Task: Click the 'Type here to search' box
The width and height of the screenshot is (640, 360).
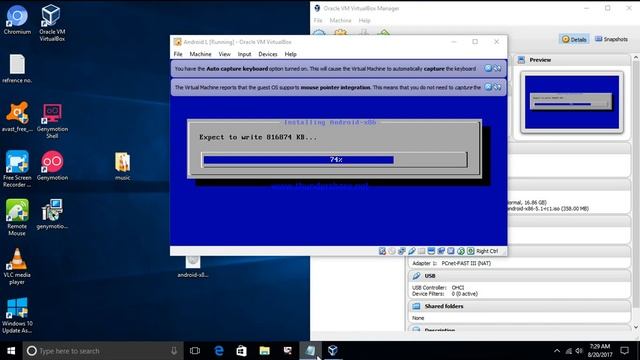Action: [102, 351]
